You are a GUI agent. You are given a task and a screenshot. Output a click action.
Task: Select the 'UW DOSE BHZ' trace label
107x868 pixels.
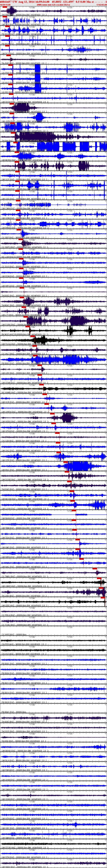click(x=9, y=479)
